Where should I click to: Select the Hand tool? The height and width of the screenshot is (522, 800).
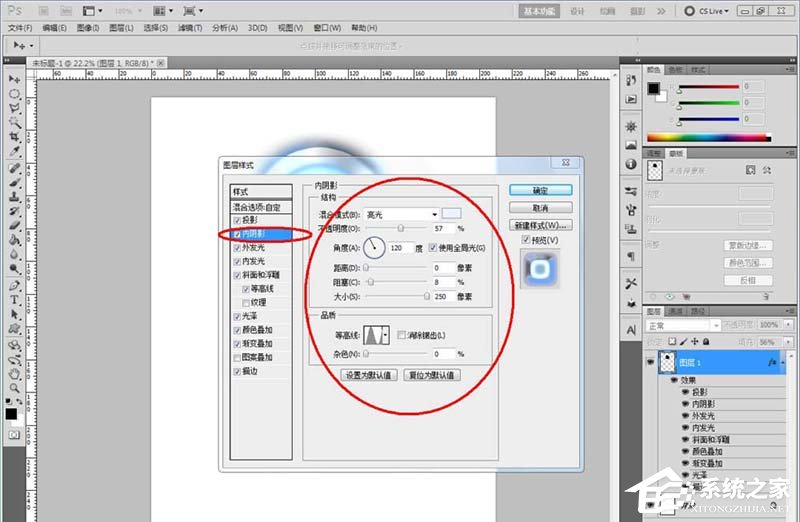tap(14, 374)
